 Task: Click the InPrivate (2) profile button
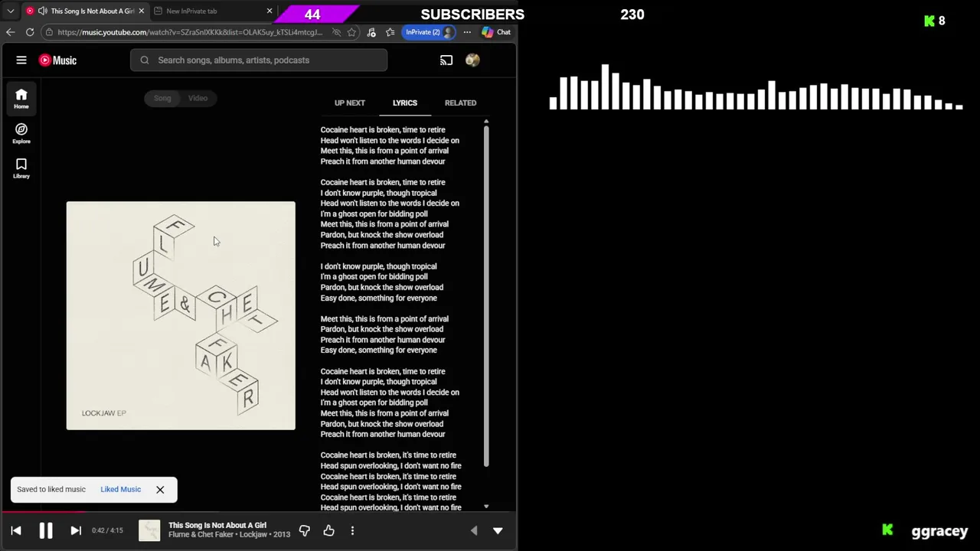pyautogui.click(x=429, y=32)
